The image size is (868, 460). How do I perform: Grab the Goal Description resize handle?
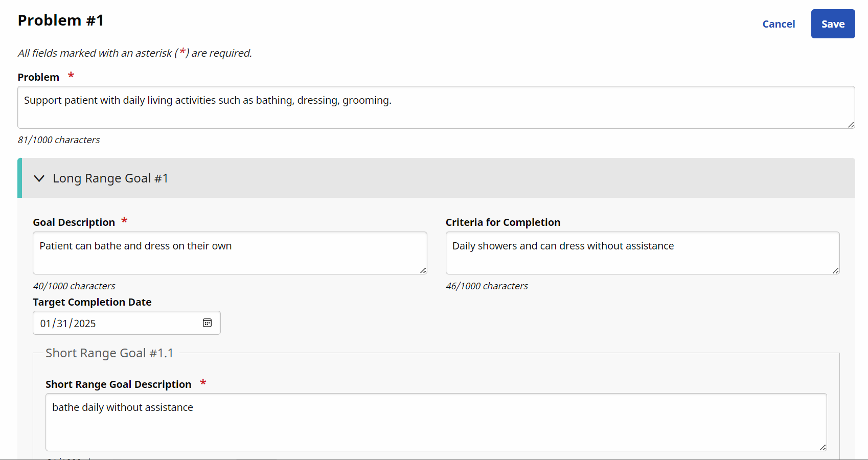pyautogui.click(x=423, y=270)
